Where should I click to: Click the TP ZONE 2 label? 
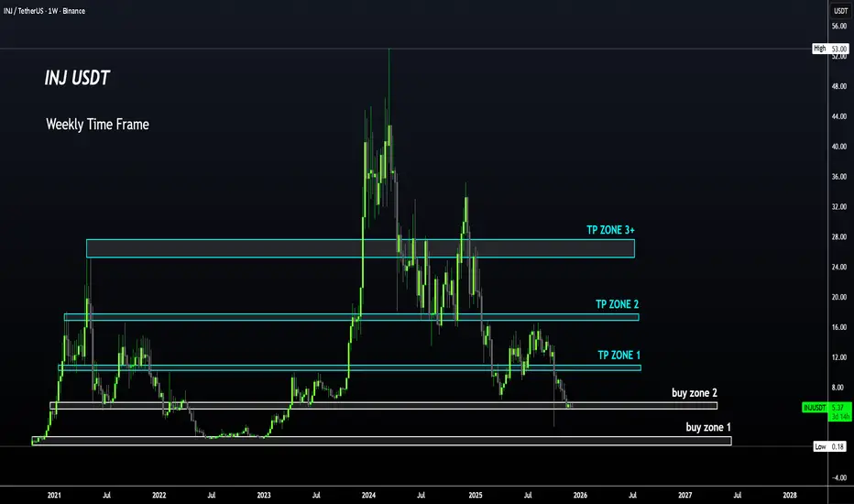pos(617,304)
